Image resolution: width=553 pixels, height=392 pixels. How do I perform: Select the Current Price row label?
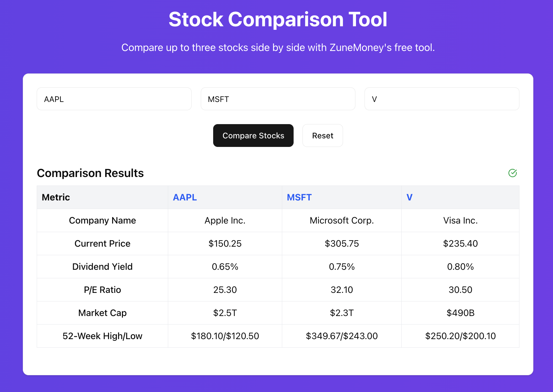pyautogui.click(x=102, y=243)
